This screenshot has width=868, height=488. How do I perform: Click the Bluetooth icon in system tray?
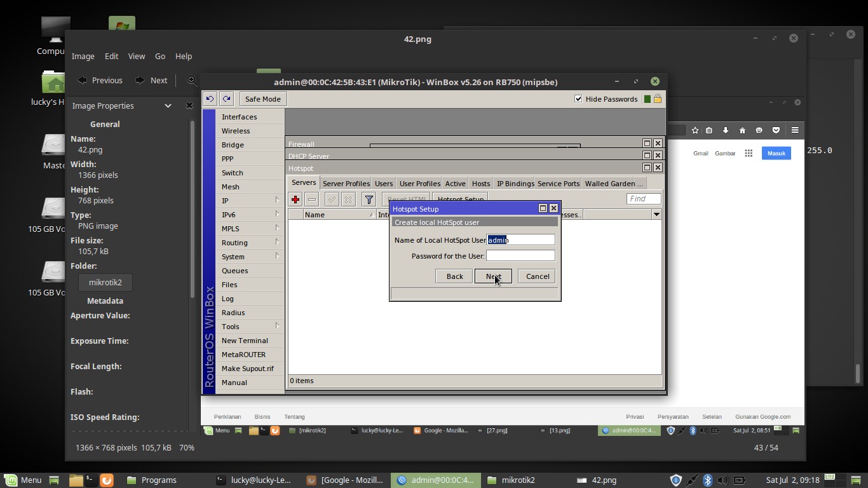click(x=707, y=480)
